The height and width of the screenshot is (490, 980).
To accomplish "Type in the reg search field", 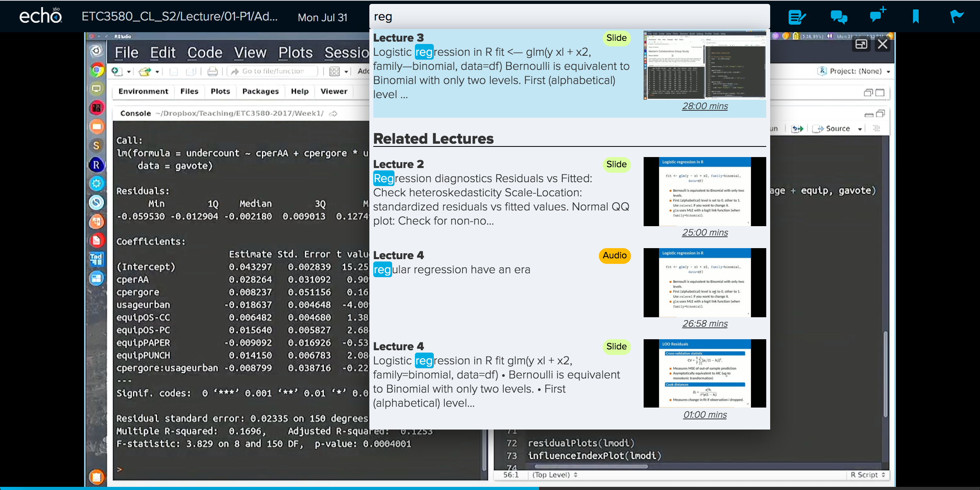I will point(569,17).
